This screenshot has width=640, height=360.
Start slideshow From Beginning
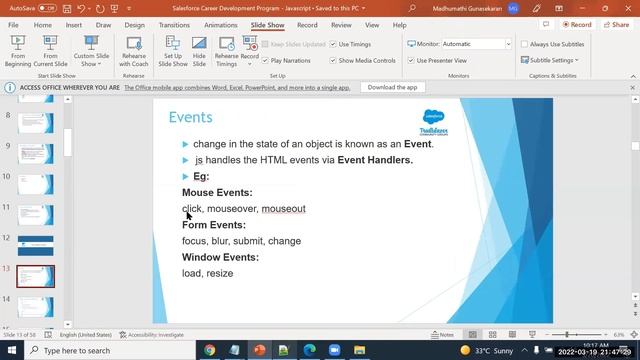[x=18, y=51]
